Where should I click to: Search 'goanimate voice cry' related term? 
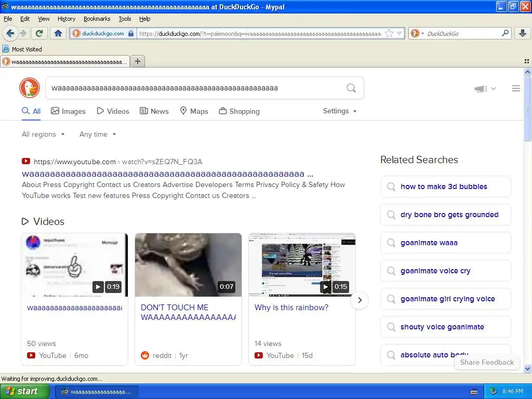coord(445,271)
